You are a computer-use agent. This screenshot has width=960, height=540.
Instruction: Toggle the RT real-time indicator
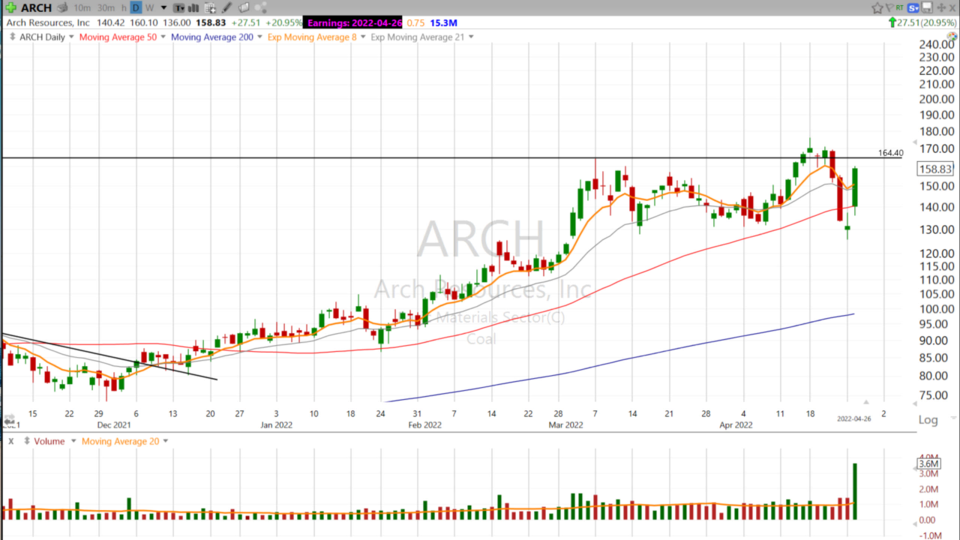coord(899,7)
